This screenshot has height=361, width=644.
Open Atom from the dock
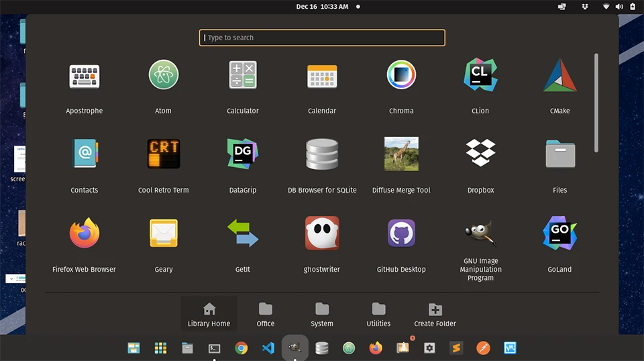[x=349, y=348]
